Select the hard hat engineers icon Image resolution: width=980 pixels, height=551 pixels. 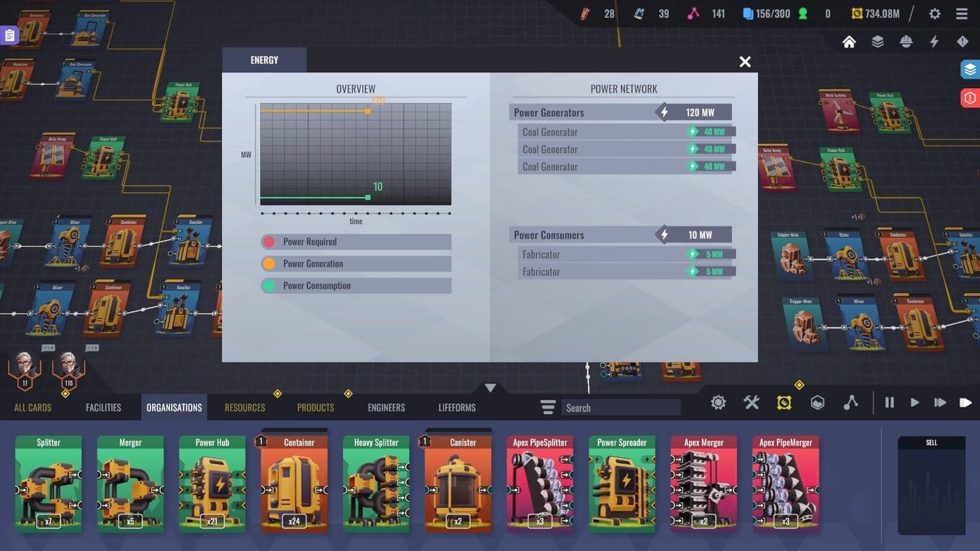(x=906, y=42)
